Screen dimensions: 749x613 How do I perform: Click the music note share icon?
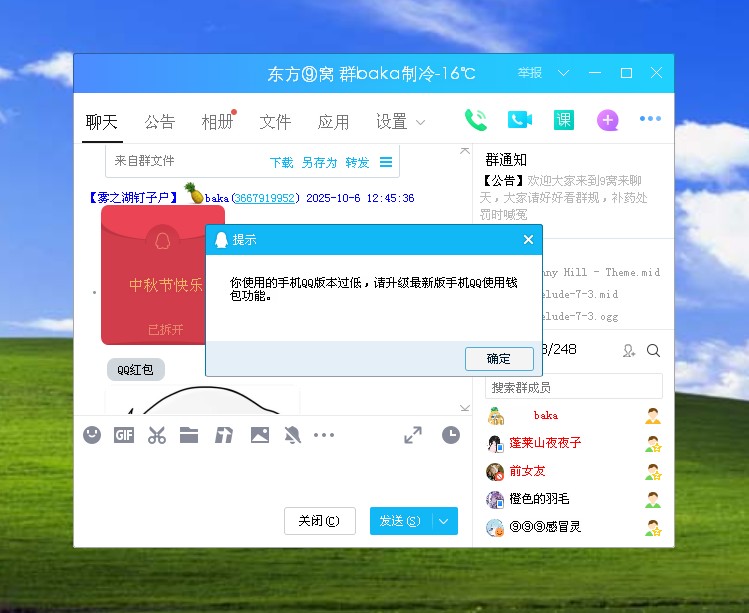coord(224,435)
